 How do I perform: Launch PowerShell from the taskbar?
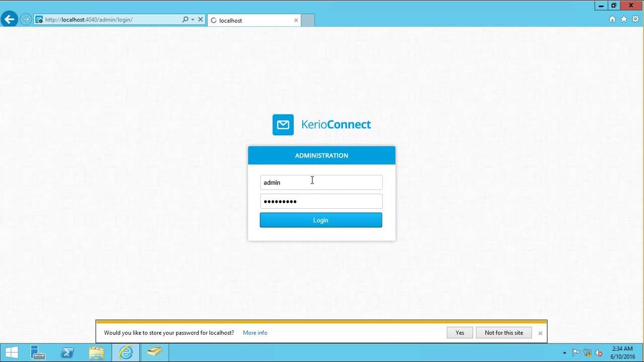pos(67,352)
